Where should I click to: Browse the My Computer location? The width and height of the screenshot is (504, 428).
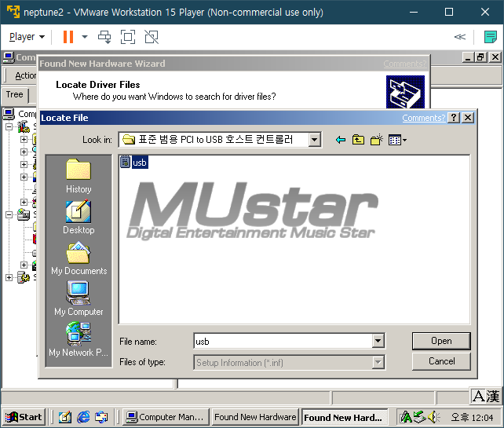(79, 298)
